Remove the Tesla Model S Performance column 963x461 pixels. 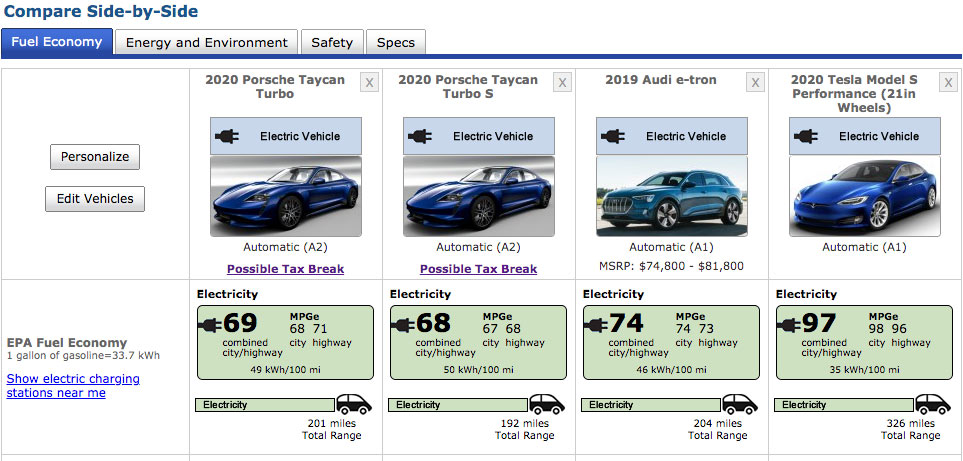(x=948, y=83)
